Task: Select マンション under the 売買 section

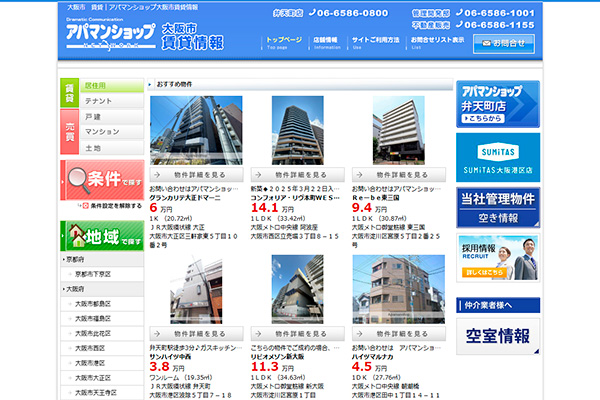Action: [112, 132]
